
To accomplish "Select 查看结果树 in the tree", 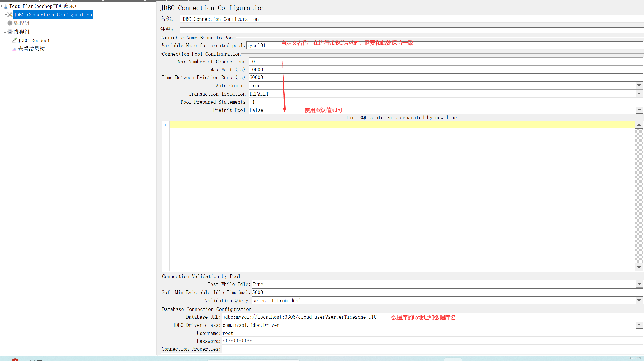I will click(x=31, y=49).
